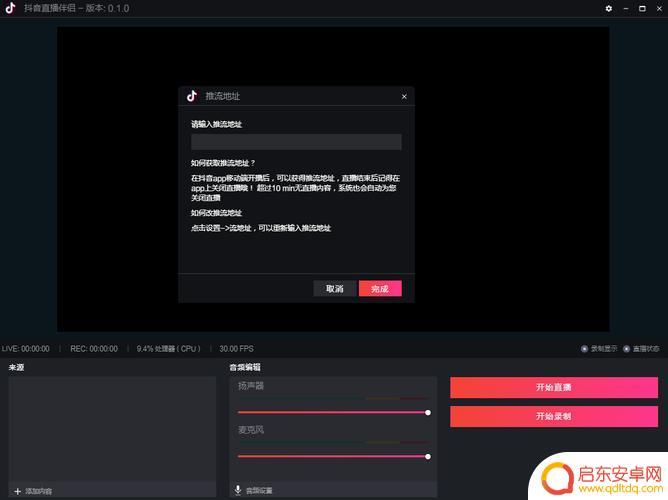
Task: Minimize the application window
Action: [626, 8]
